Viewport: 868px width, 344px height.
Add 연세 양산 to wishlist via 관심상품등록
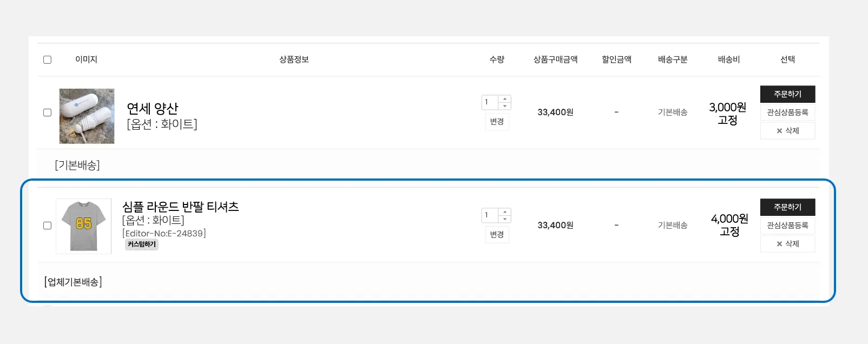(x=787, y=113)
